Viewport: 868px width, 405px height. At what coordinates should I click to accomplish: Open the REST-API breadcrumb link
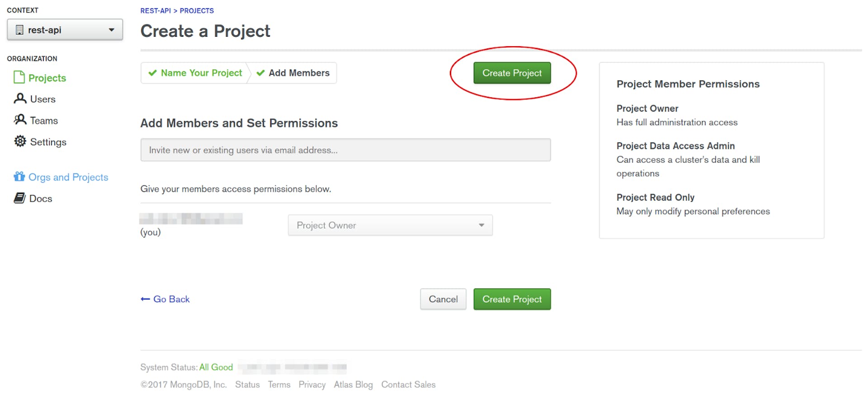155,10
